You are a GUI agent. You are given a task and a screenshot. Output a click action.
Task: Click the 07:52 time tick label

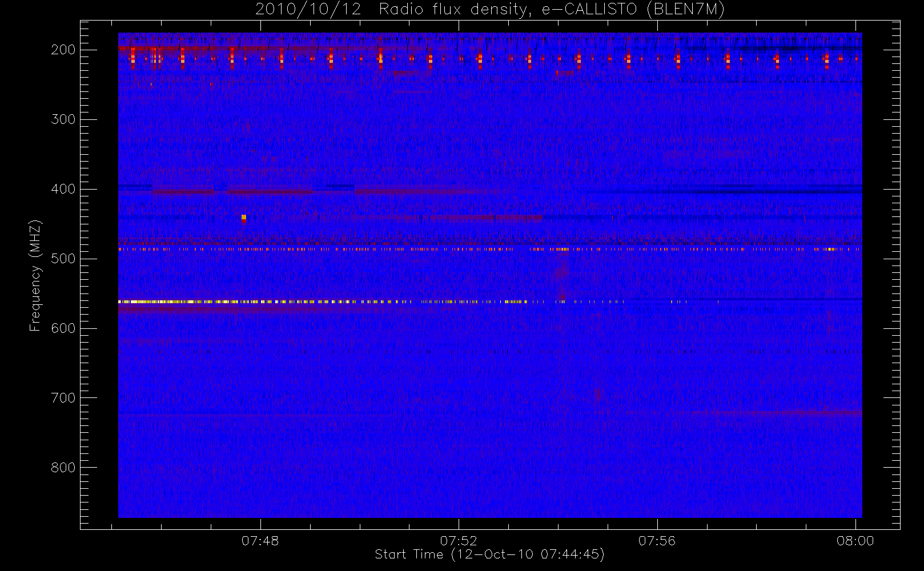[x=459, y=541]
